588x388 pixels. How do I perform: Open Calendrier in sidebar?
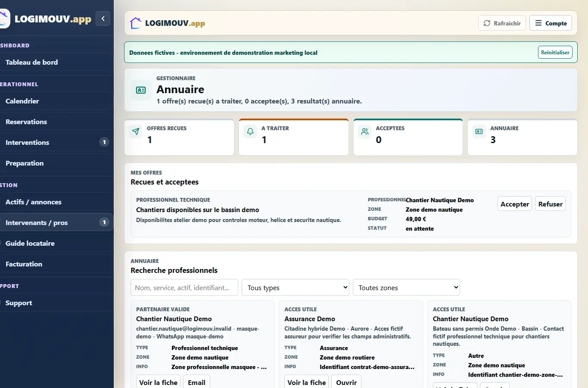tap(56, 101)
